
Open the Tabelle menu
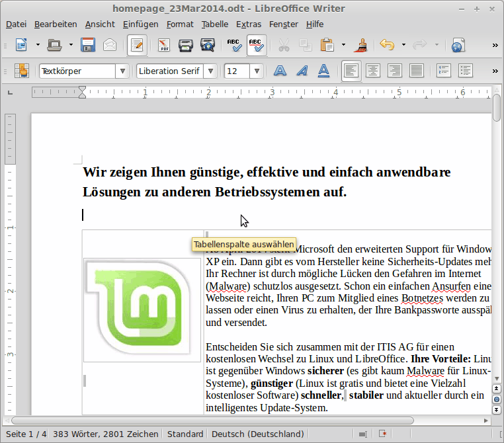(x=215, y=24)
